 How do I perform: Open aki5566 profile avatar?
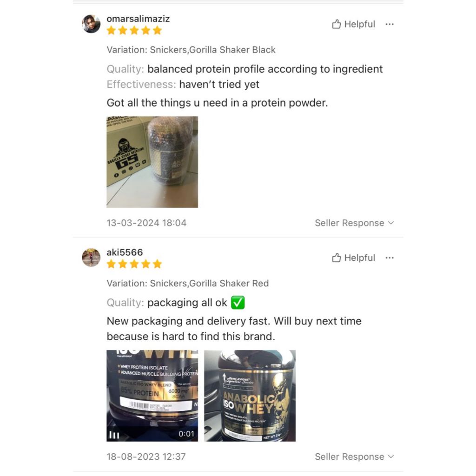pos(91,258)
